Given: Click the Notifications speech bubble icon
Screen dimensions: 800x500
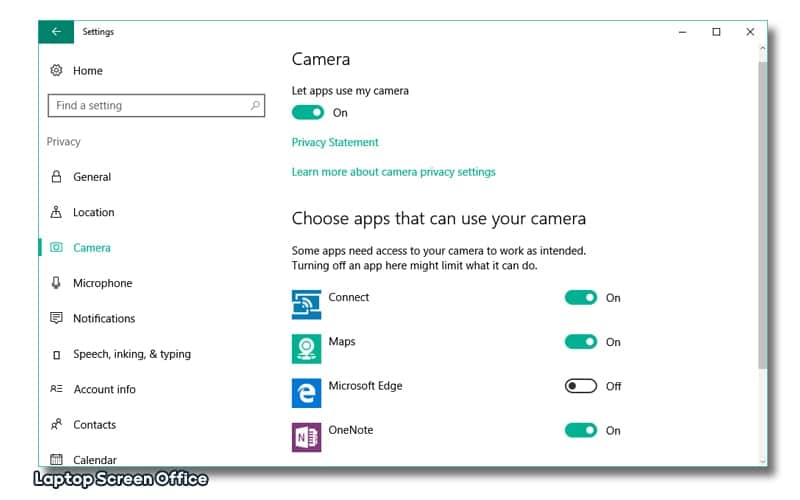Looking at the screenshot, I should pos(56,318).
